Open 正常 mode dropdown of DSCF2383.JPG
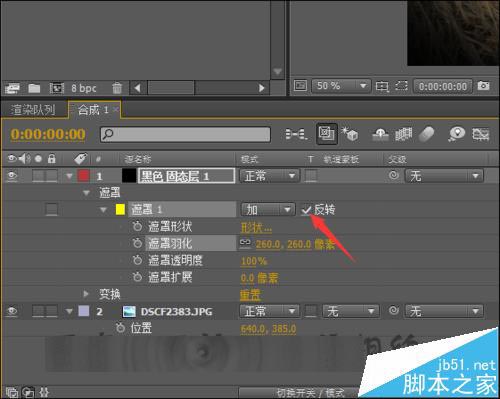 tap(269, 311)
